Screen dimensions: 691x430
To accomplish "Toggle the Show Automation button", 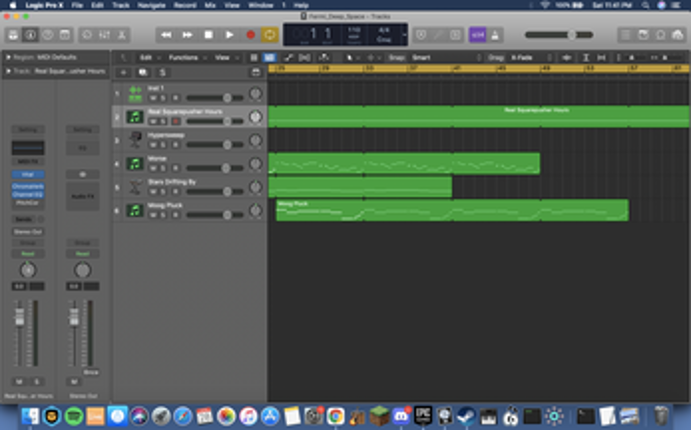I will pos(289,57).
